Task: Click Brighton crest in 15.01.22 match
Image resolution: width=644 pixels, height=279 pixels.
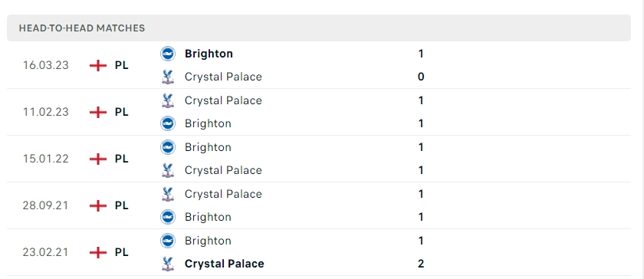Action: click(x=168, y=147)
